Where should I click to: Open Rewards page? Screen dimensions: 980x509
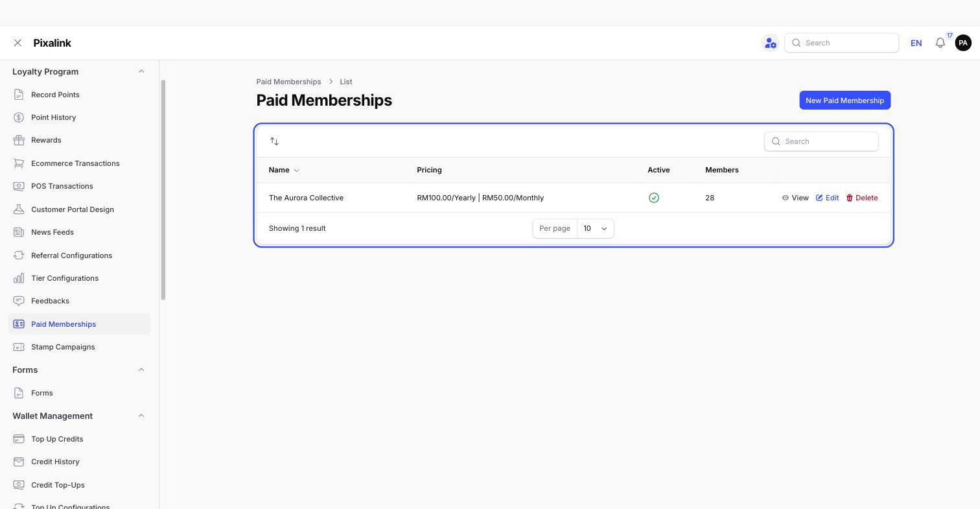[x=80, y=140]
